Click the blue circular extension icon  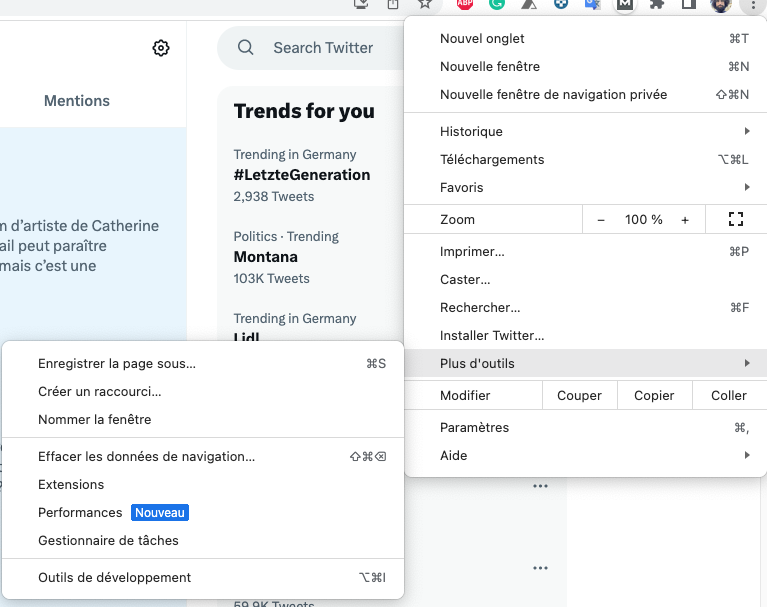(561, 4)
